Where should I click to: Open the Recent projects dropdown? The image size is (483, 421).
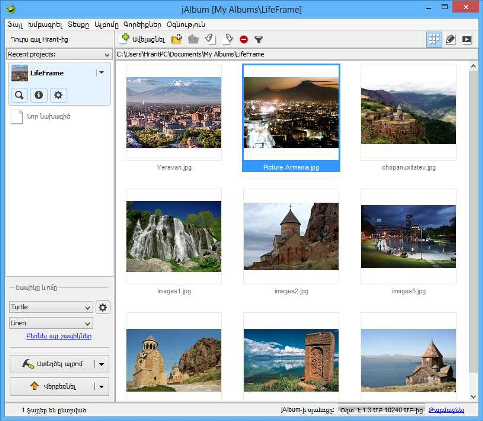tap(59, 54)
